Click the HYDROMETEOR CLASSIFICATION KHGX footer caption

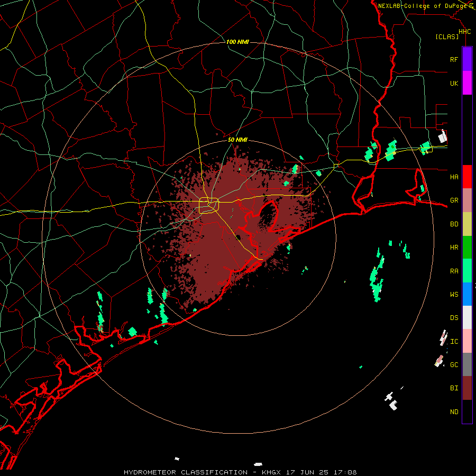click(240, 472)
